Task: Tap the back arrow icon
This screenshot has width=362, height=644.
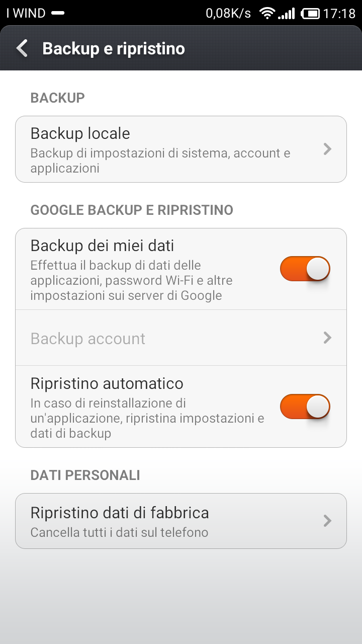Action: (x=22, y=48)
